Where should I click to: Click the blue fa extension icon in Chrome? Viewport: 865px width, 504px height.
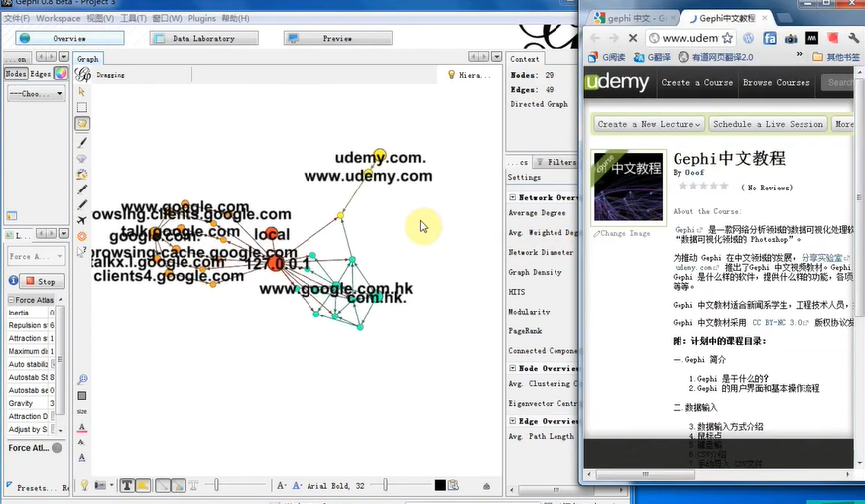pos(770,38)
